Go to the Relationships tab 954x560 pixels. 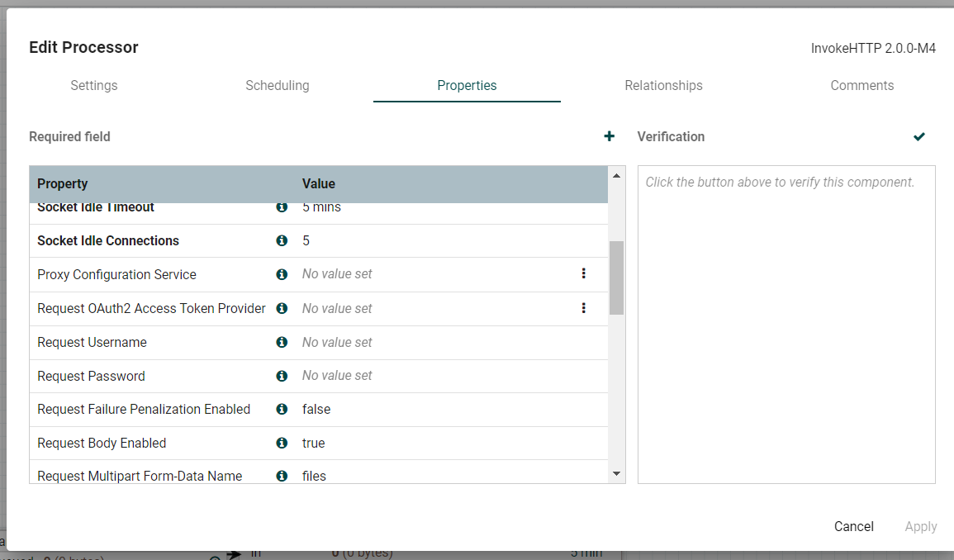coord(663,86)
